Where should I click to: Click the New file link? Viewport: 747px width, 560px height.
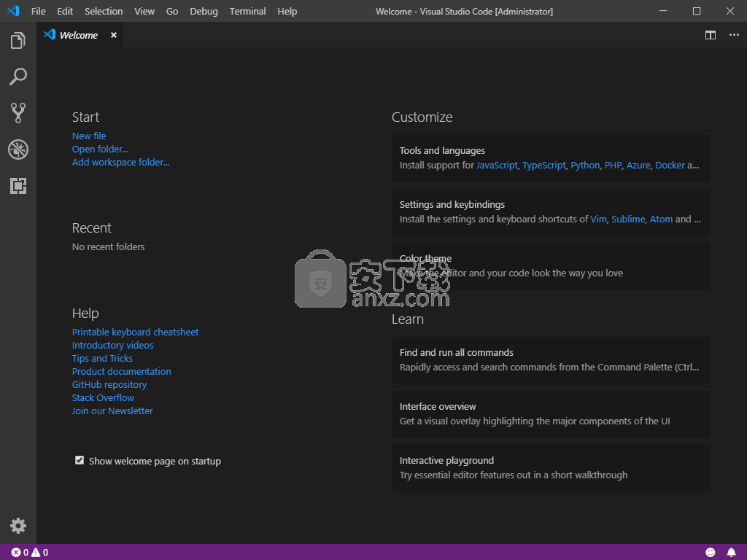[89, 136]
